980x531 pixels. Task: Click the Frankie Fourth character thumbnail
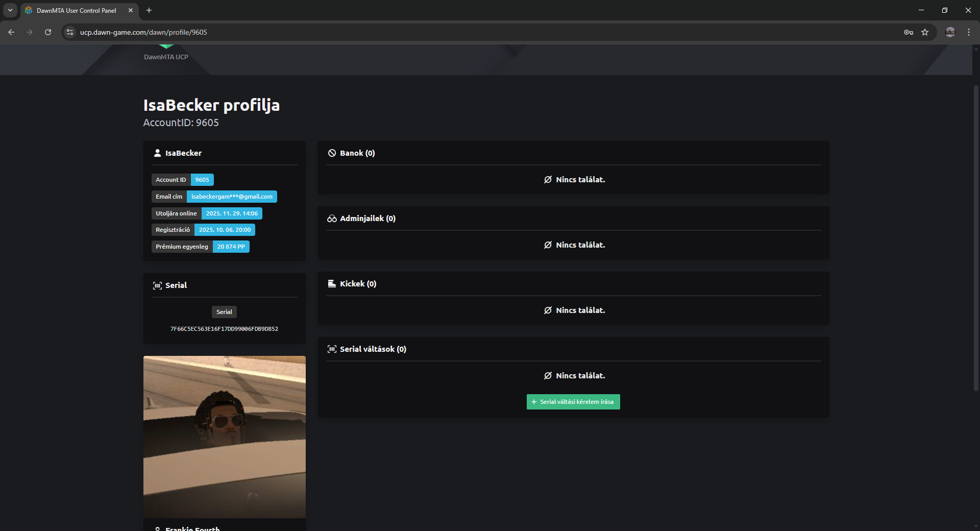(x=225, y=437)
